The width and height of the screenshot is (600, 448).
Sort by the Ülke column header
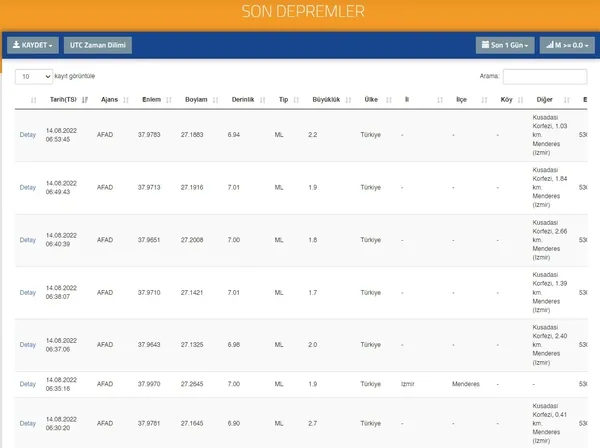(x=371, y=99)
